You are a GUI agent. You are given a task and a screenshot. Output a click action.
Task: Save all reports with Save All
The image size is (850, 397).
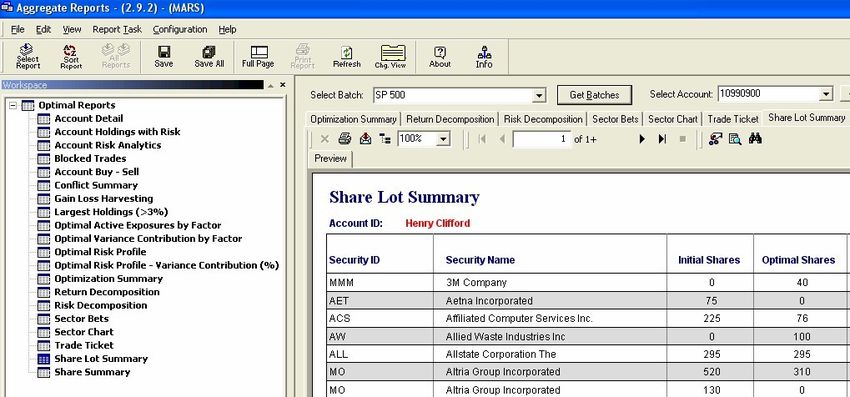click(209, 56)
